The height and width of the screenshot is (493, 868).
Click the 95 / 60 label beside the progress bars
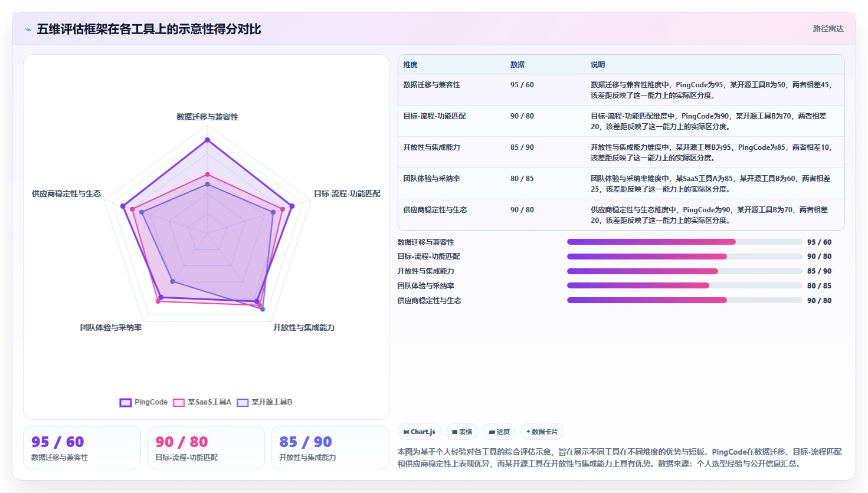(820, 242)
